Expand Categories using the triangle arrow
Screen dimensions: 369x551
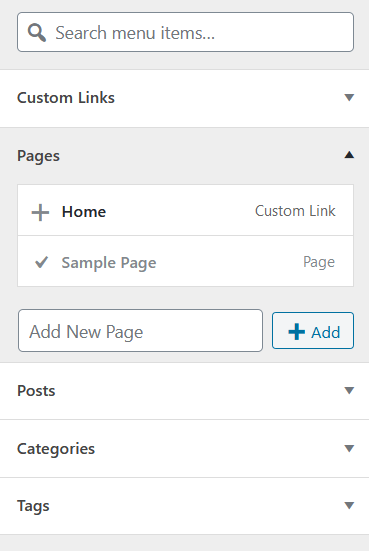(349, 448)
